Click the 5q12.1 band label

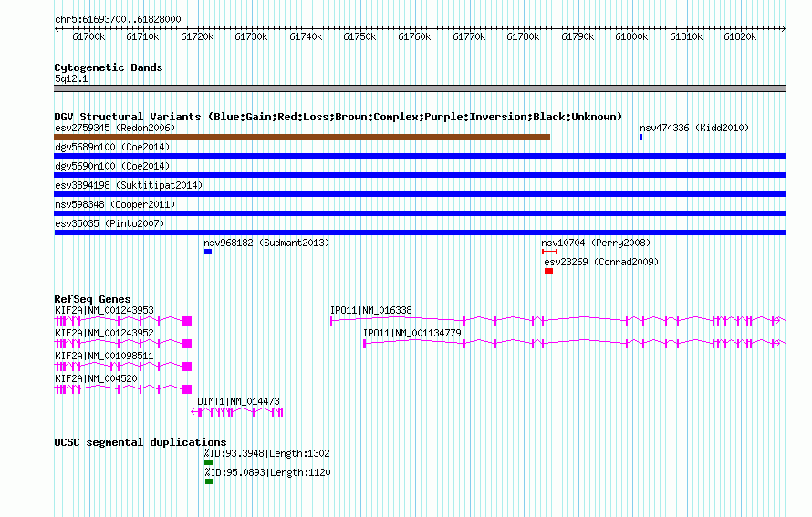click(71, 78)
